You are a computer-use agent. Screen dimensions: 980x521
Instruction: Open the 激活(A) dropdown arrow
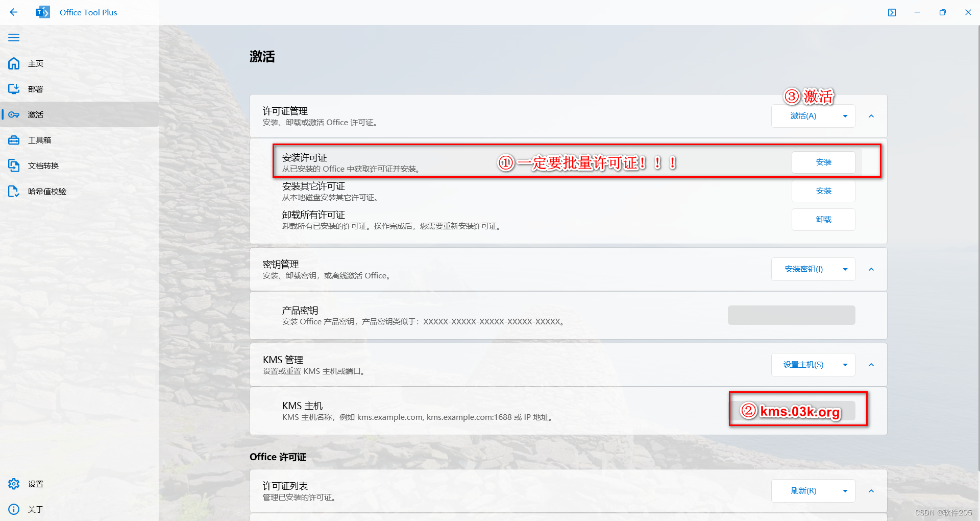845,116
